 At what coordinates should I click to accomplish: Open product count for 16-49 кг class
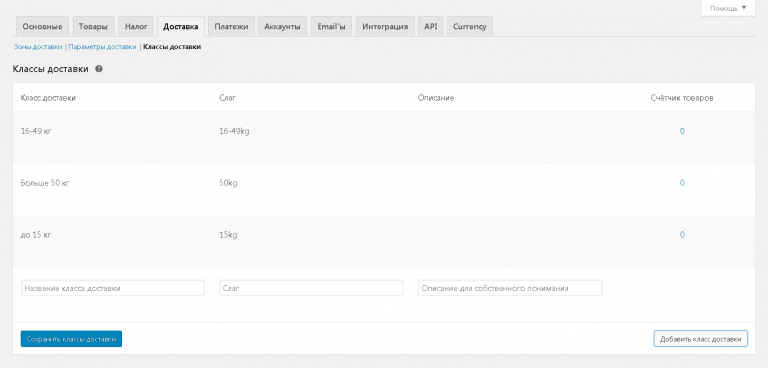[x=682, y=131]
